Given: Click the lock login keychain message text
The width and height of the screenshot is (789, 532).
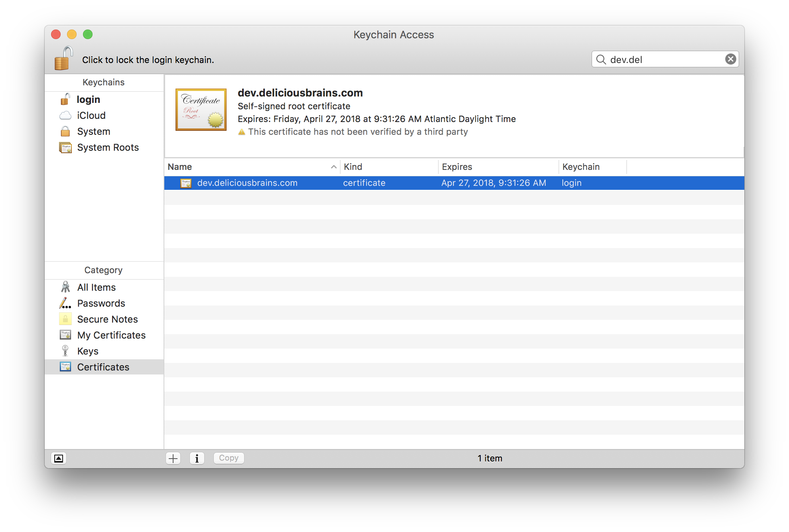Looking at the screenshot, I should coord(148,60).
